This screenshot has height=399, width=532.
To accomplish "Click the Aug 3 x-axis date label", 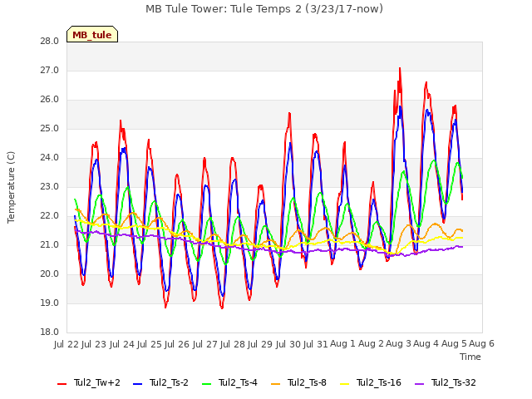I will click(x=398, y=344).
